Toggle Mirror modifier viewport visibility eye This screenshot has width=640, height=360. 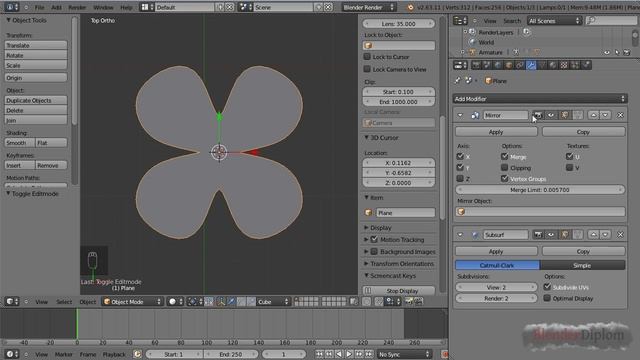(x=551, y=115)
